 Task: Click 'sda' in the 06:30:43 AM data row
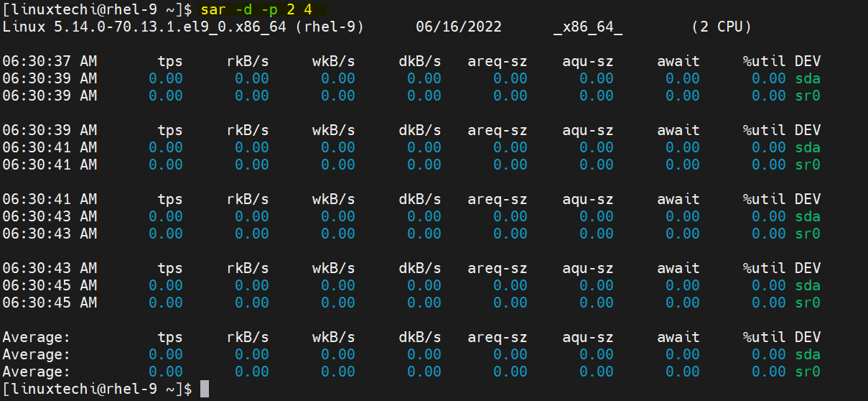tap(808, 216)
